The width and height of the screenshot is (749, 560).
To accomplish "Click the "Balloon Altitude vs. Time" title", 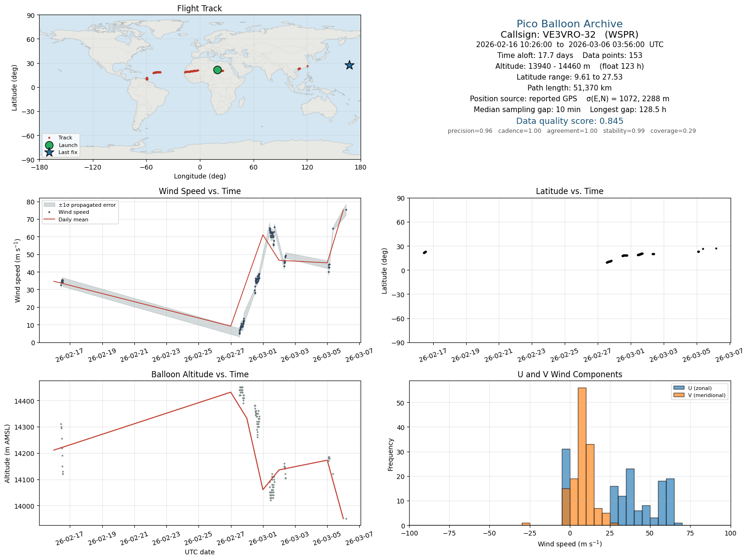I will (199, 374).
